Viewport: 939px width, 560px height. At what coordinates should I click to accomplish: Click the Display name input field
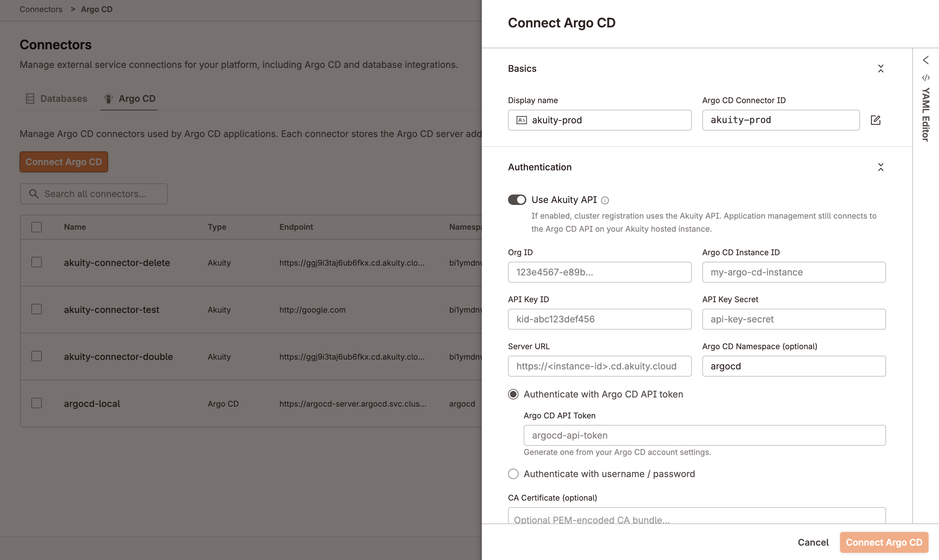click(x=599, y=120)
